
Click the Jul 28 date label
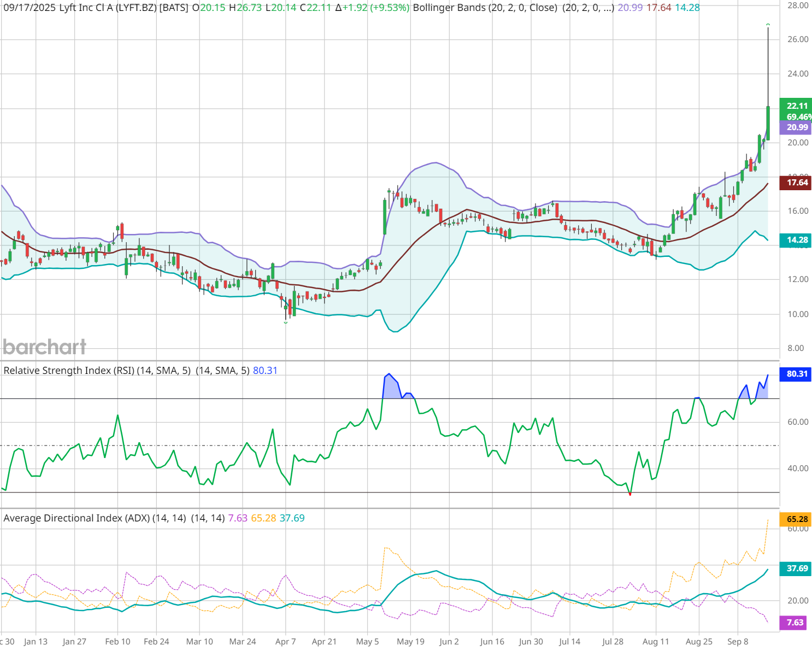(613, 642)
